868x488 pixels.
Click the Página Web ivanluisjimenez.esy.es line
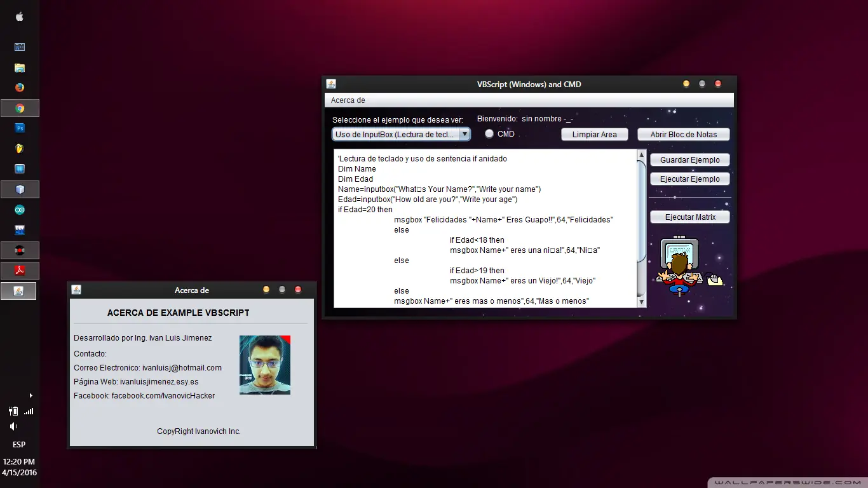point(136,382)
